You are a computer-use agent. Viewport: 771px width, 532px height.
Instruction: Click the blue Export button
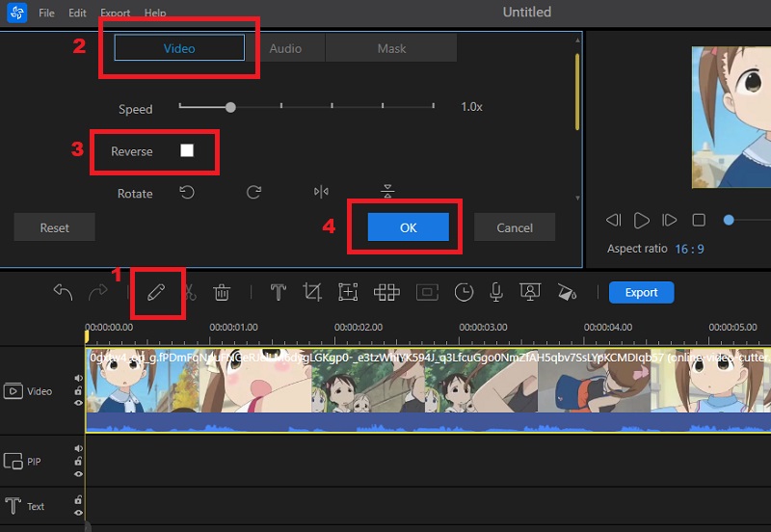coord(641,293)
